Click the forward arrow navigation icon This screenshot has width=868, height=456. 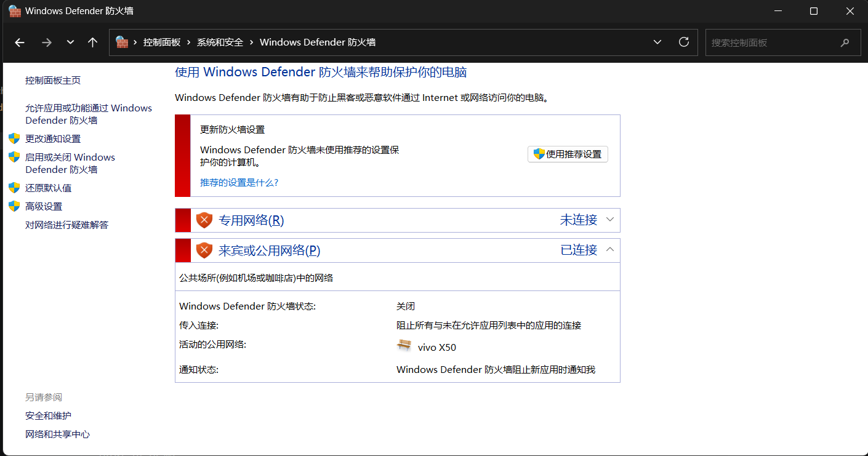tap(47, 42)
